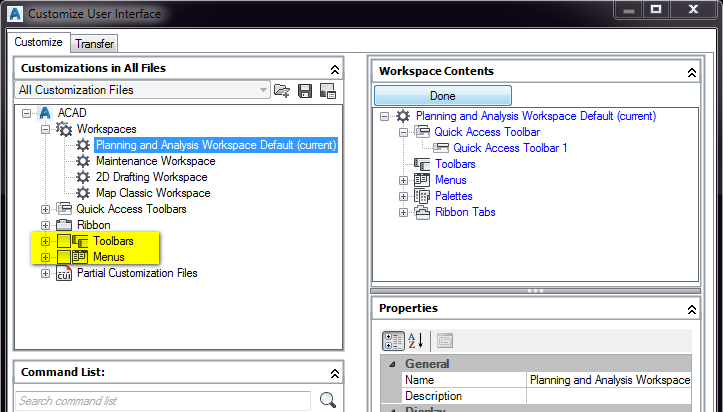Collapse the workspace root node in Workspace Contents
This screenshot has height=412, width=723.
click(x=385, y=116)
